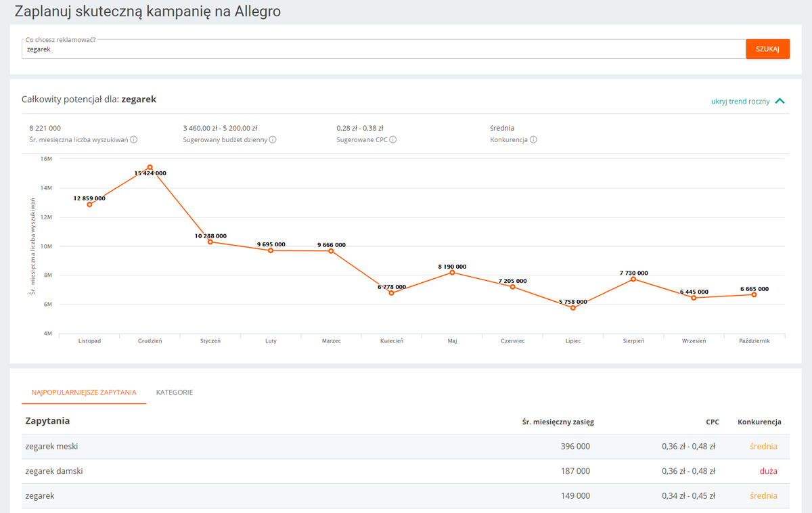Screen dimensions: 812x513
Task: Focus the 'Co chcesz reklamować?' search field
Action: pos(384,49)
